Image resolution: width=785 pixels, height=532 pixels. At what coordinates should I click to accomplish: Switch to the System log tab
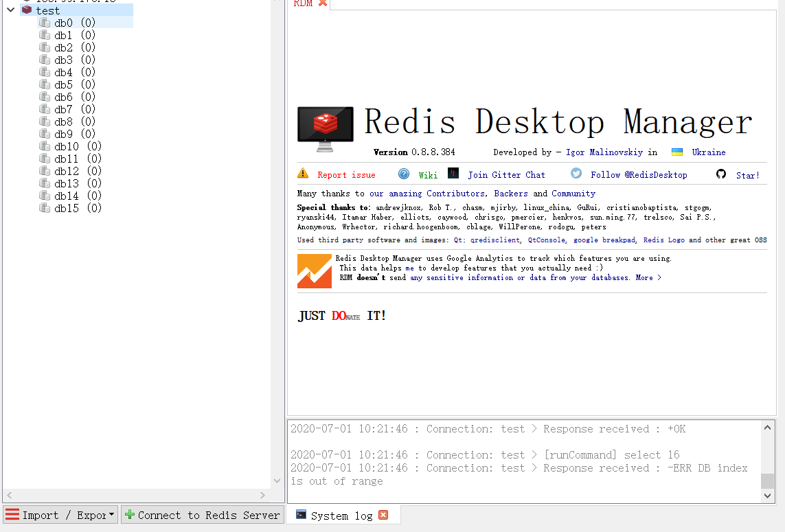point(341,516)
